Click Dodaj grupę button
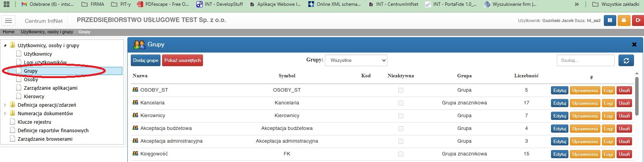644x162 pixels. click(x=145, y=60)
